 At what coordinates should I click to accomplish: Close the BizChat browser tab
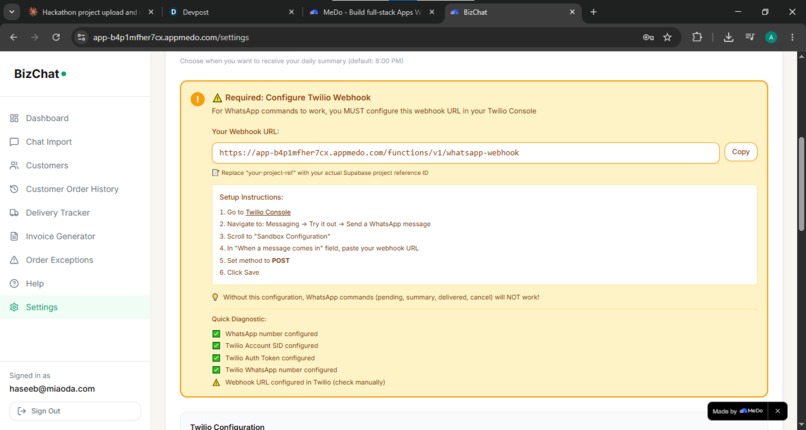572,12
